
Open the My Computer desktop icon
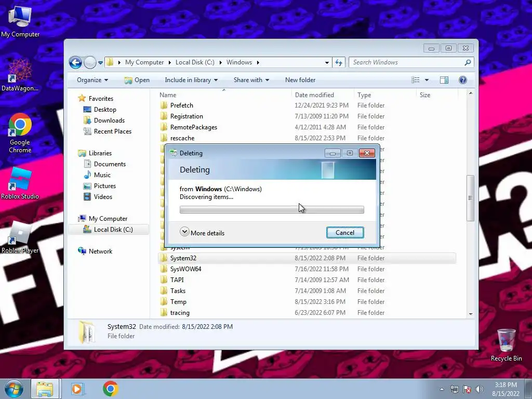point(20,21)
